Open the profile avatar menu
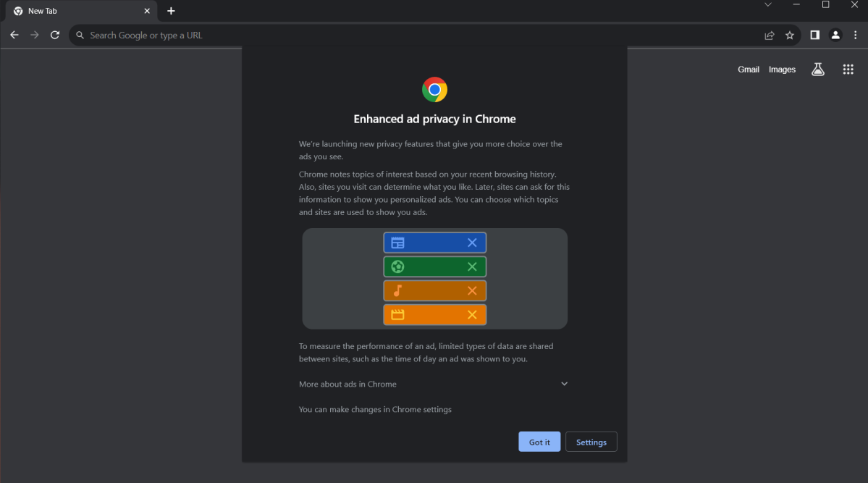The image size is (868, 483). 835,35
